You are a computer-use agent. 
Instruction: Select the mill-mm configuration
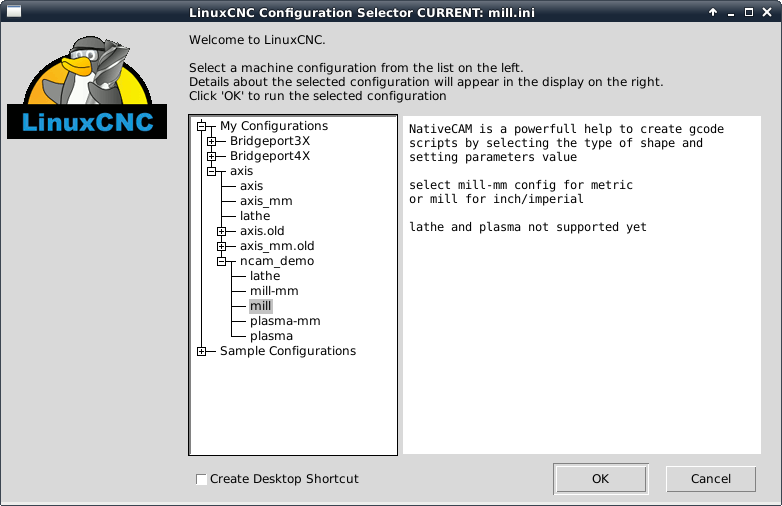coord(274,291)
